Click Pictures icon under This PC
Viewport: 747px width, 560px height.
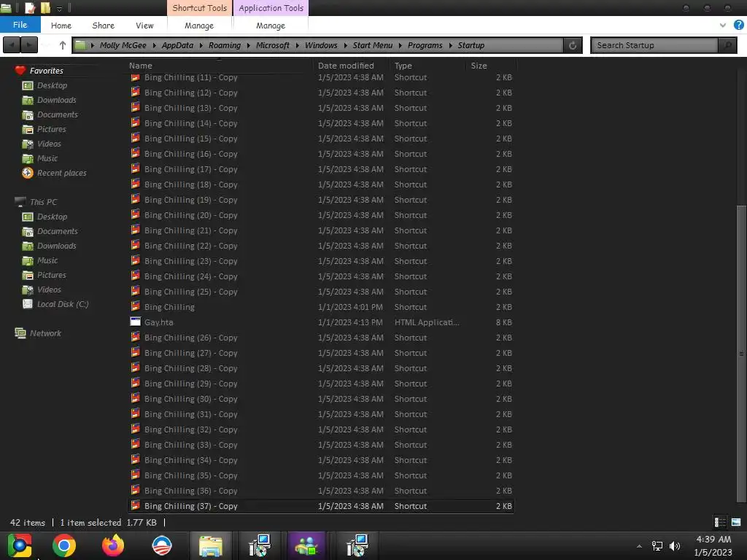[28, 275]
